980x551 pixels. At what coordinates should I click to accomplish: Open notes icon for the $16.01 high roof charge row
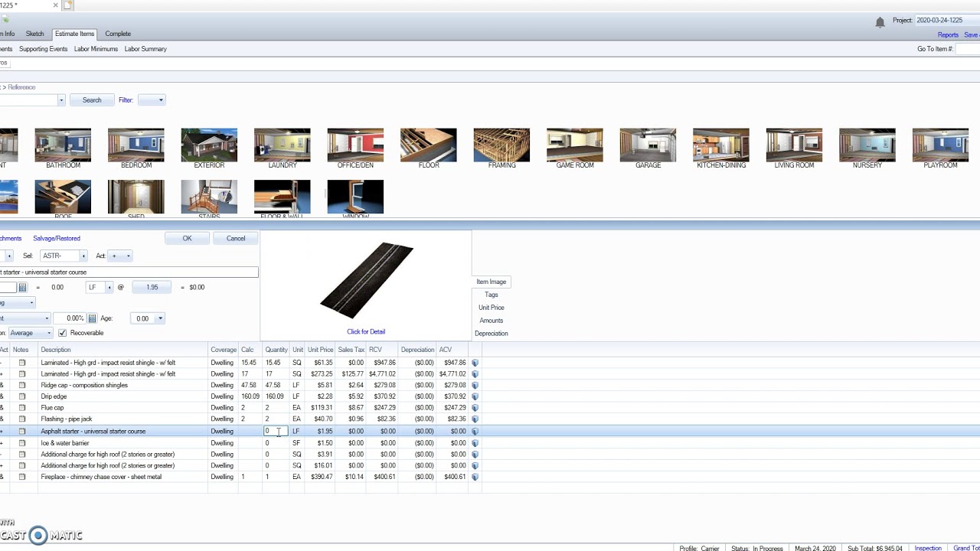point(22,465)
